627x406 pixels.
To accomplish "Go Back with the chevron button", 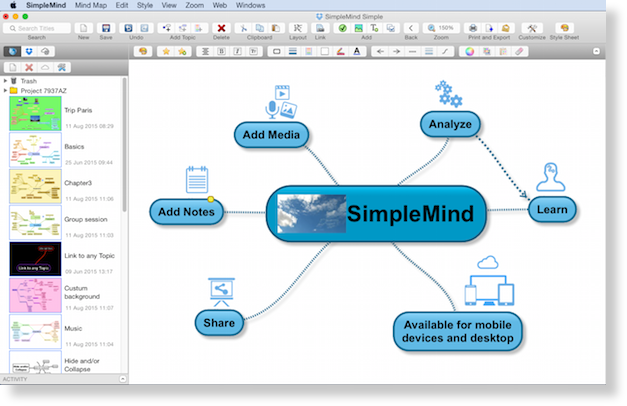I will point(411,28).
